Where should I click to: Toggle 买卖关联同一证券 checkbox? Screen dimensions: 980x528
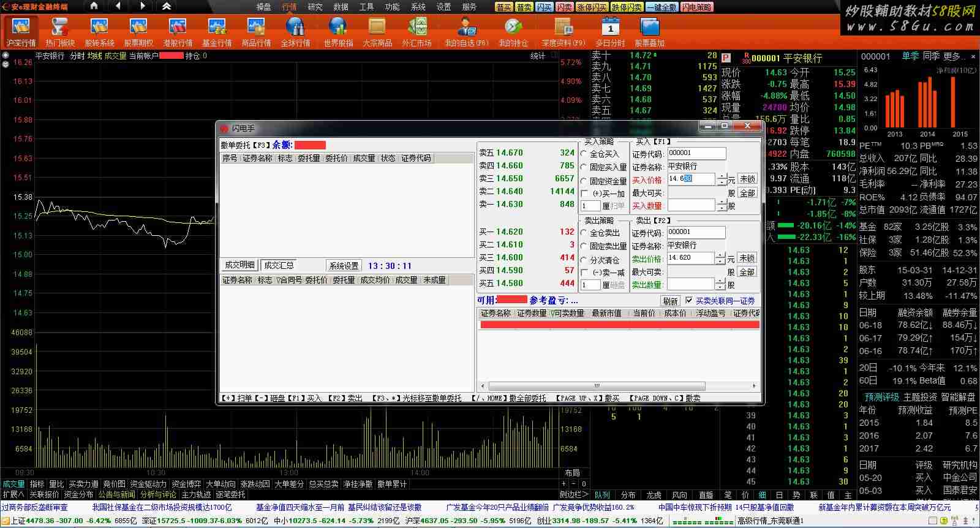coord(689,301)
